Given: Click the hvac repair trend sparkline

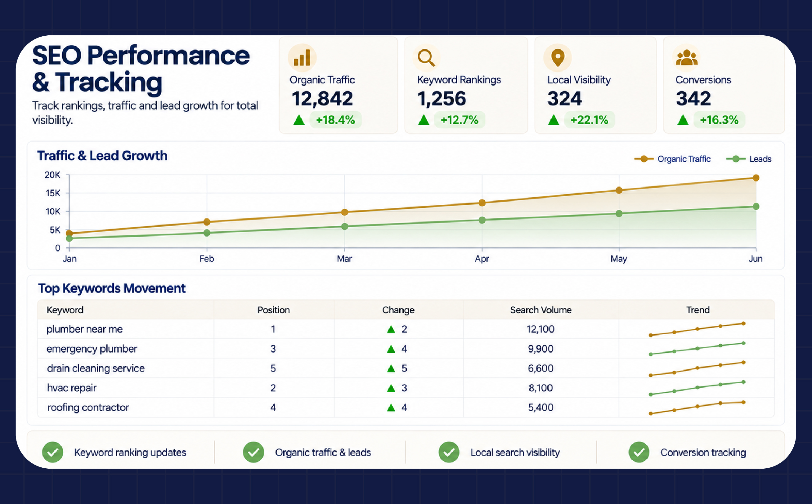Looking at the screenshot, I should tap(697, 388).
